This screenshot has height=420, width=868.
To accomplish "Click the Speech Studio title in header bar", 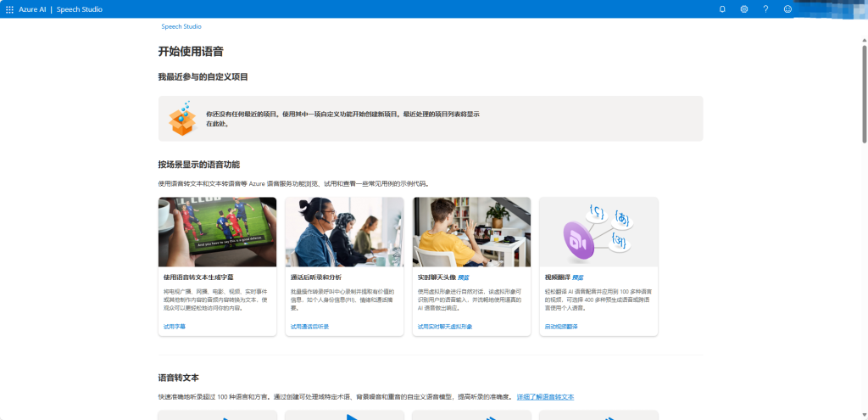I will (80, 9).
